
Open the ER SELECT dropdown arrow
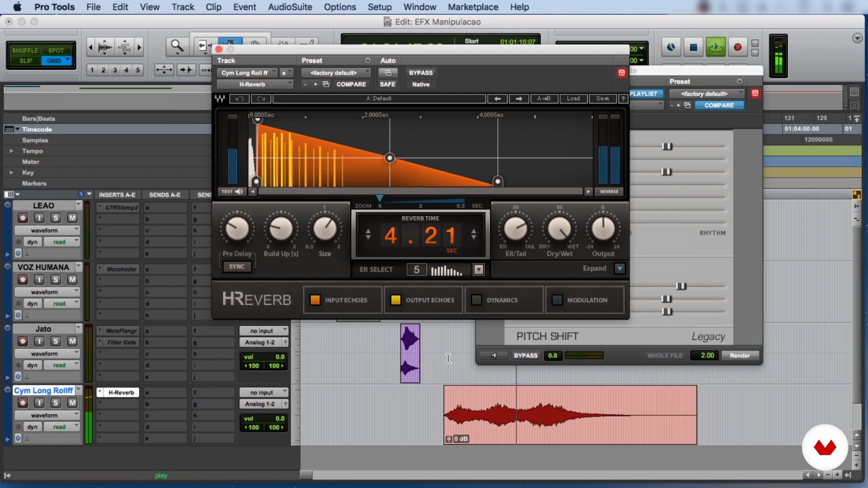pos(478,270)
